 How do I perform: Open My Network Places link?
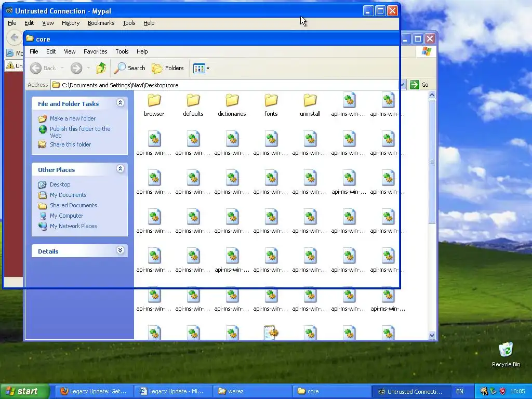point(73,227)
